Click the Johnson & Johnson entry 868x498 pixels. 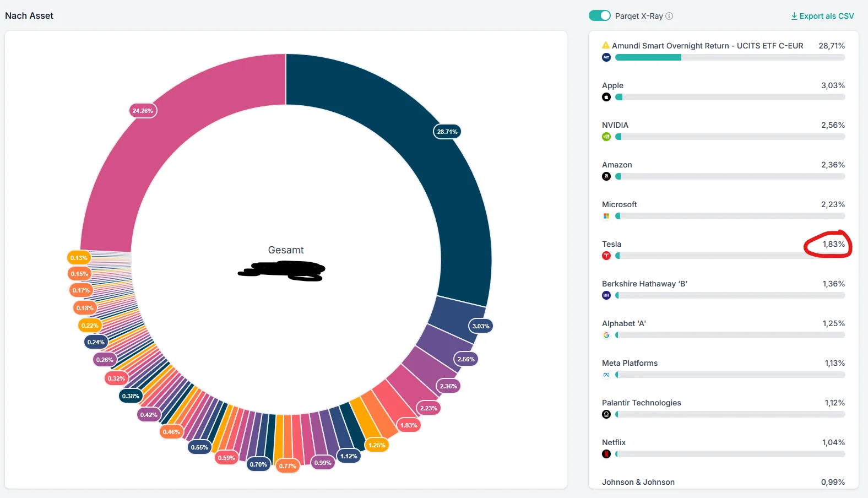pyautogui.click(x=723, y=482)
